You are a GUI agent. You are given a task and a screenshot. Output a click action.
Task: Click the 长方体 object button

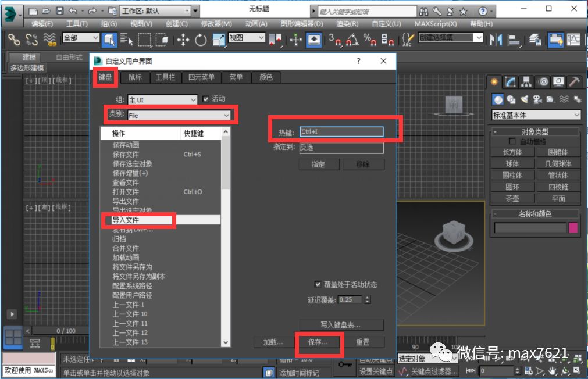[x=512, y=152]
